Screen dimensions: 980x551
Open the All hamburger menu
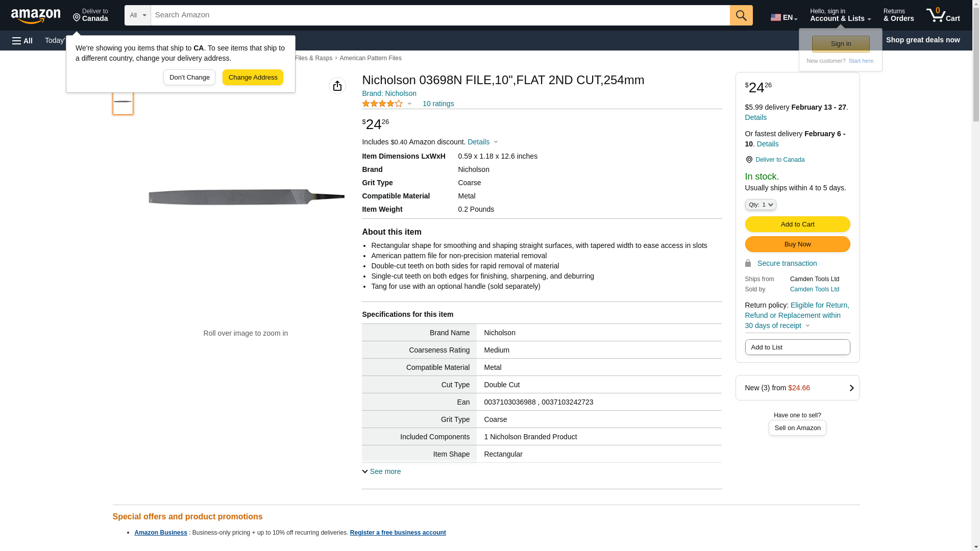pos(22,40)
